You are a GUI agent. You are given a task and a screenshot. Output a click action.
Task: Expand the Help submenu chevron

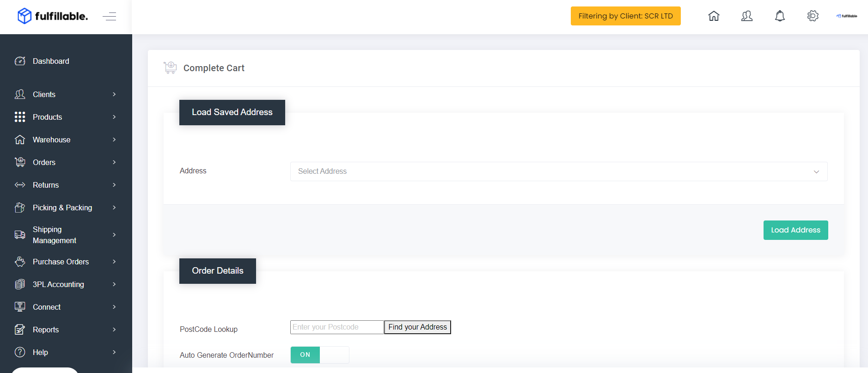114,352
